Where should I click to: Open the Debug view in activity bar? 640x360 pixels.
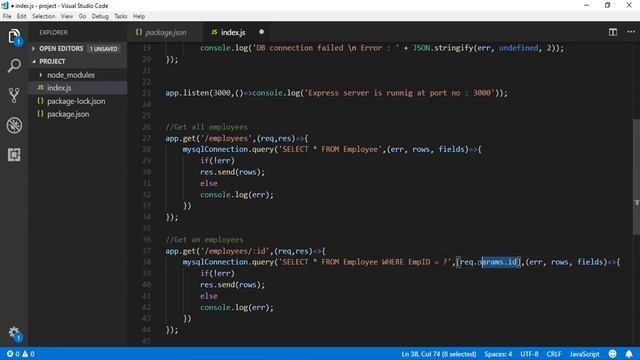point(14,125)
